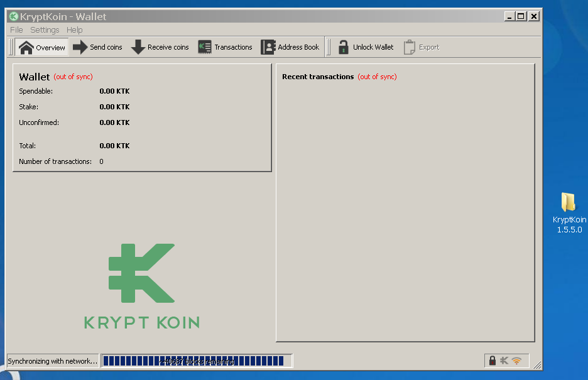Maximize the KryptKoin Wallet window

point(521,16)
